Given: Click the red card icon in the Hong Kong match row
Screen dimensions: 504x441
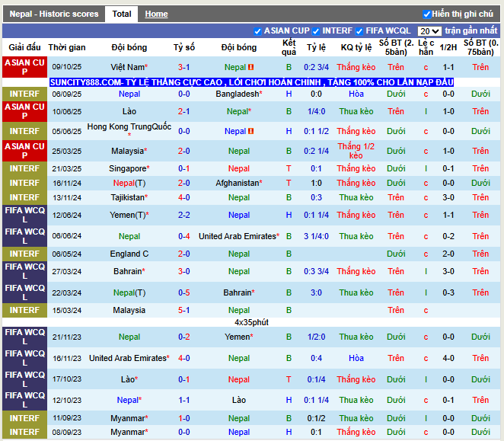Looking at the screenshot, I should coord(251,131).
